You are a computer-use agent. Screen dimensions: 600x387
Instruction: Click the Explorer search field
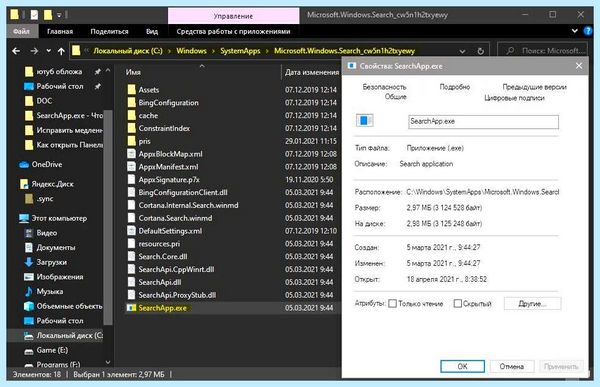543,51
